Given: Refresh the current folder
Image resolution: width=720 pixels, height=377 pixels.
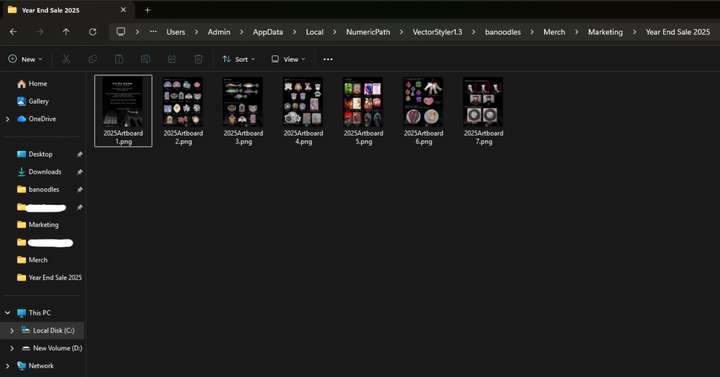Looking at the screenshot, I should point(92,32).
